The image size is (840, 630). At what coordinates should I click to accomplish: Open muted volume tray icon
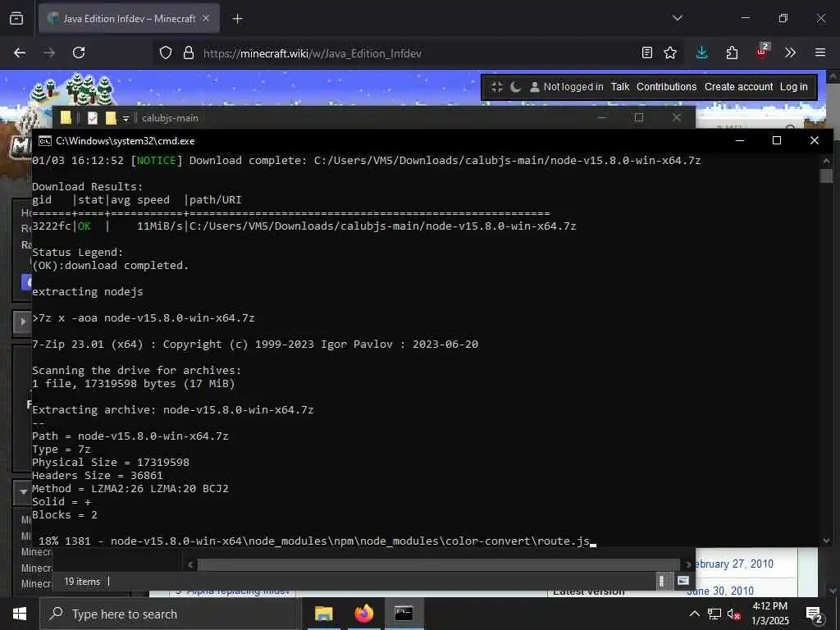[734, 614]
